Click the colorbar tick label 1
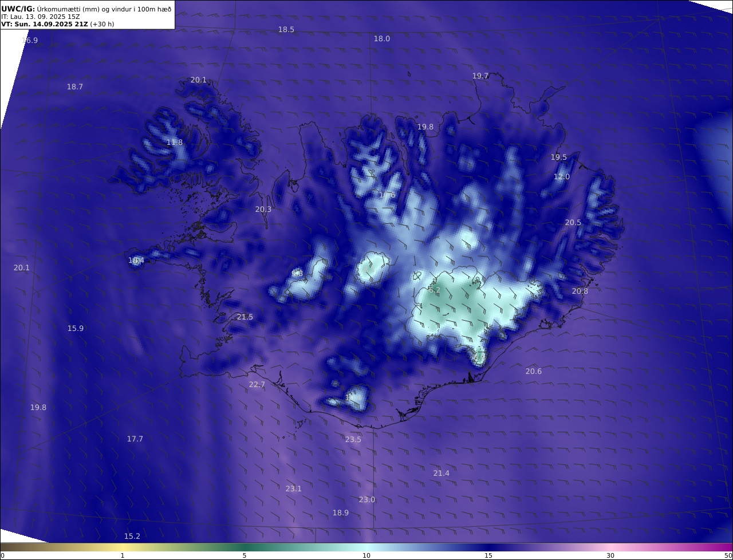Viewport: 733px width, 560px height. pos(123,555)
